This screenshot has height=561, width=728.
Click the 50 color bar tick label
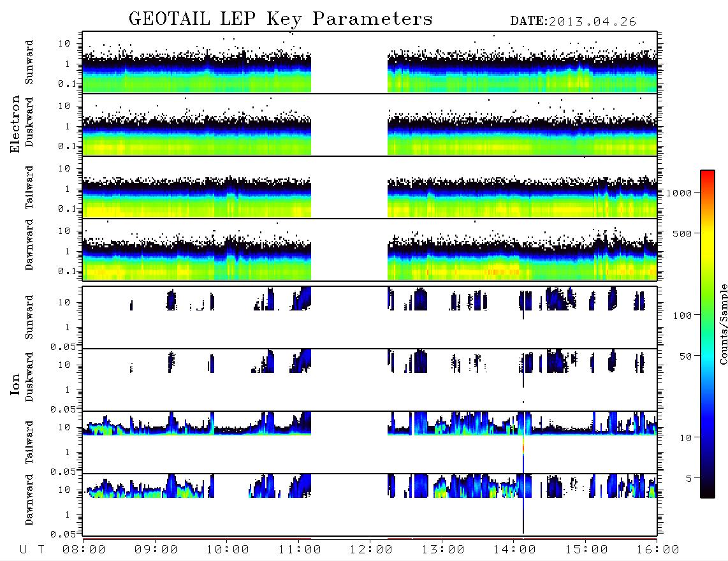click(685, 356)
